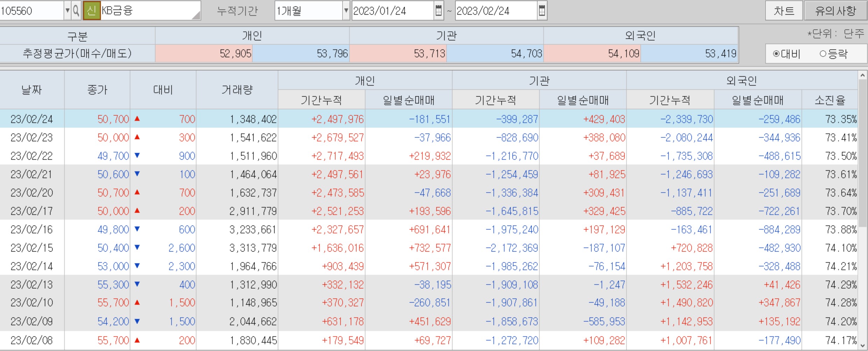Click scrollbar up arrow of table

click(862, 75)
